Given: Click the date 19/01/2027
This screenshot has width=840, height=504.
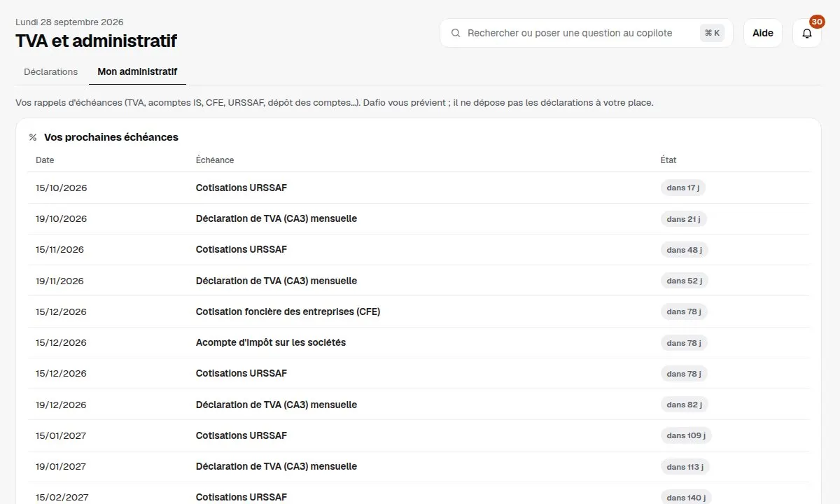Looking at the screenshot, I should tap(61, 466).
